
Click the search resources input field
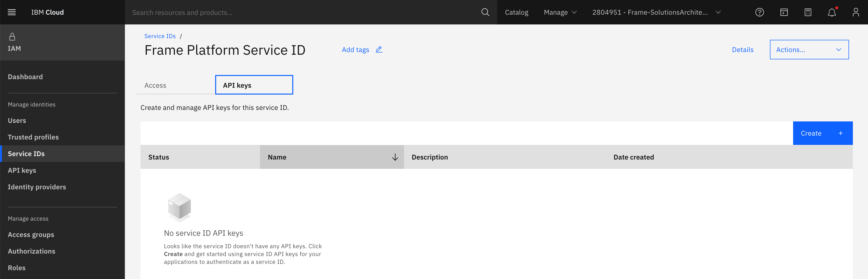[236, 12]
